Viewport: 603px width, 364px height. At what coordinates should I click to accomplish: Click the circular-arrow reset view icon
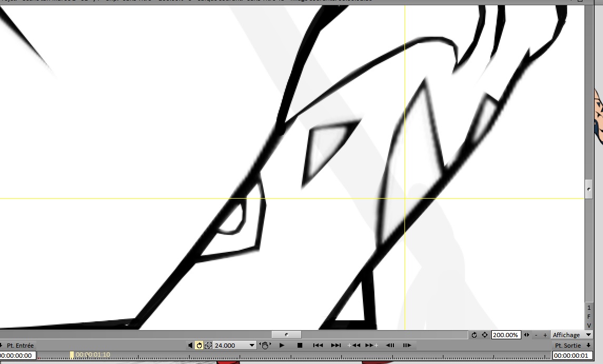tap(474, 335)
